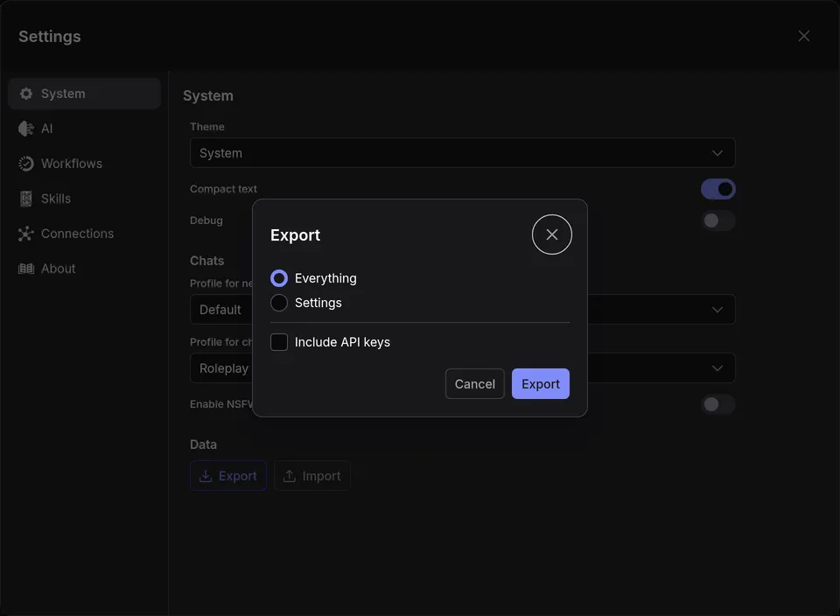Open the Default profile dropdown

click(462, 310)
